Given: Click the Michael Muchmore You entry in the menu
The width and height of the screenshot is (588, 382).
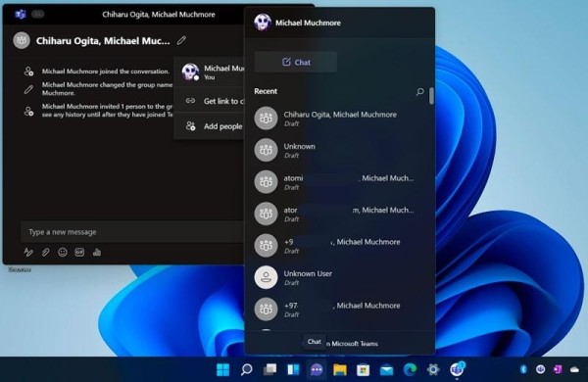Looking at the screenshot, I should pyautogui.click(x=210, y=72).
